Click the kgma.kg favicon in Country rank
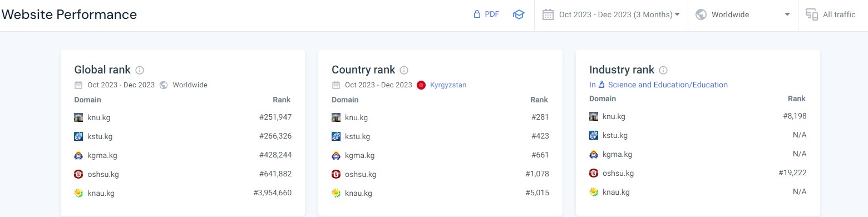Viewport: 868px width, 217px height. point(336,155)
